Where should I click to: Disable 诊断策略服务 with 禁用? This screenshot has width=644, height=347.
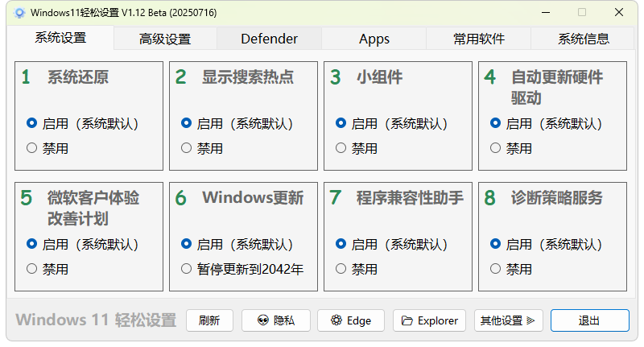click(x=511, y=269)
